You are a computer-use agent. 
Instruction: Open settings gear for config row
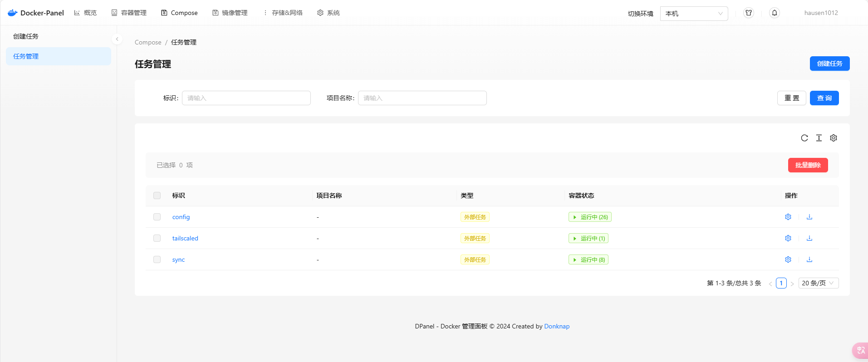[x=788, y=217]
